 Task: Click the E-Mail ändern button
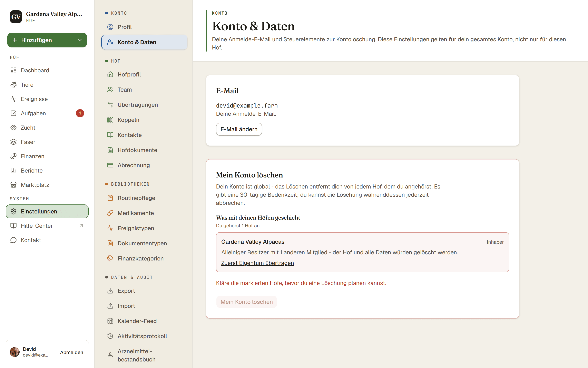coord(239,129)
